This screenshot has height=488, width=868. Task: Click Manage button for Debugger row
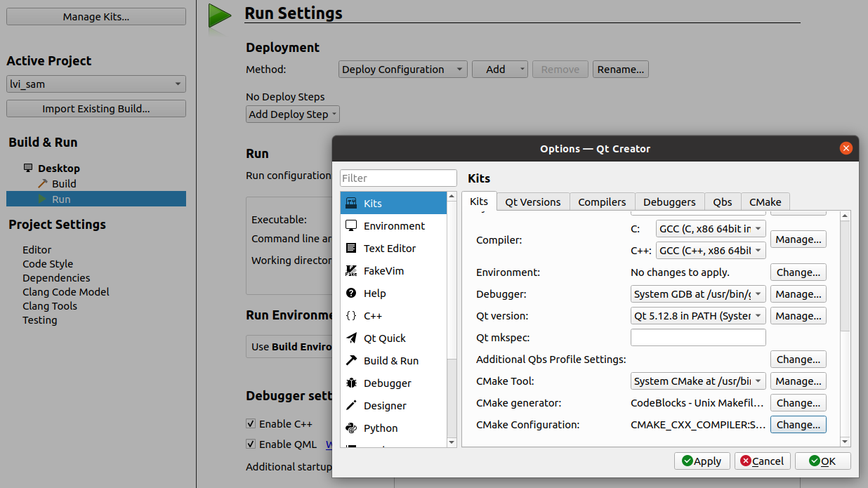798,294
